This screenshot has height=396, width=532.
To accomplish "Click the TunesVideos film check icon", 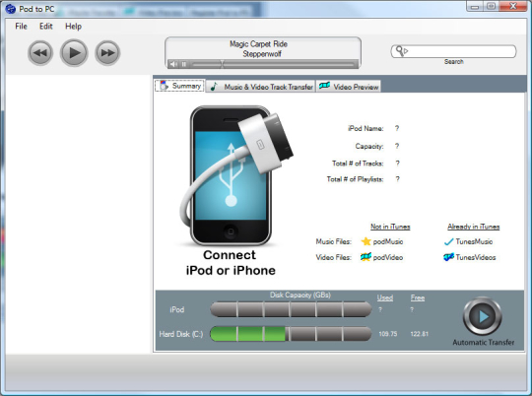I will coord(448,257).
